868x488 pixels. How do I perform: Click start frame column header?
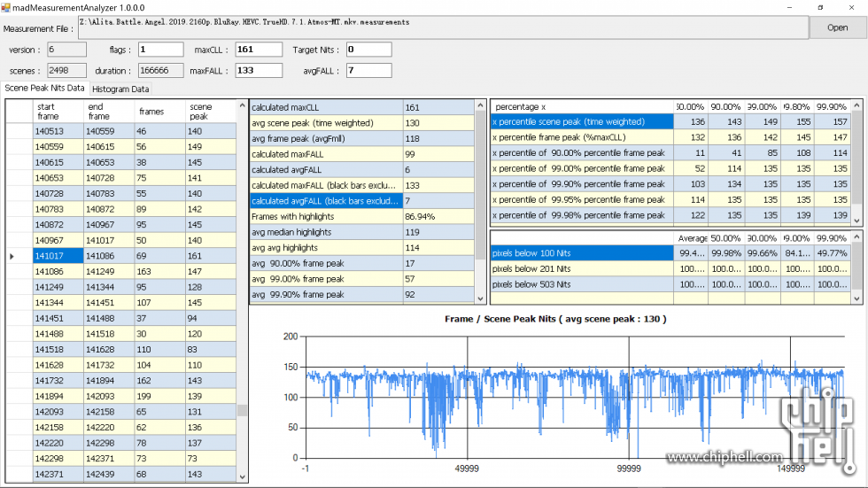click(58, 112)
